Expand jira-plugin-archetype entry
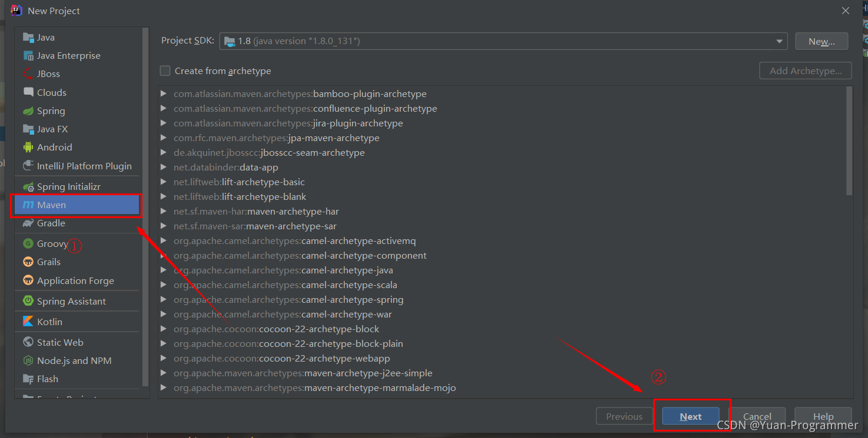This screenshot has height=438, width=868. (x=164, y=123)
